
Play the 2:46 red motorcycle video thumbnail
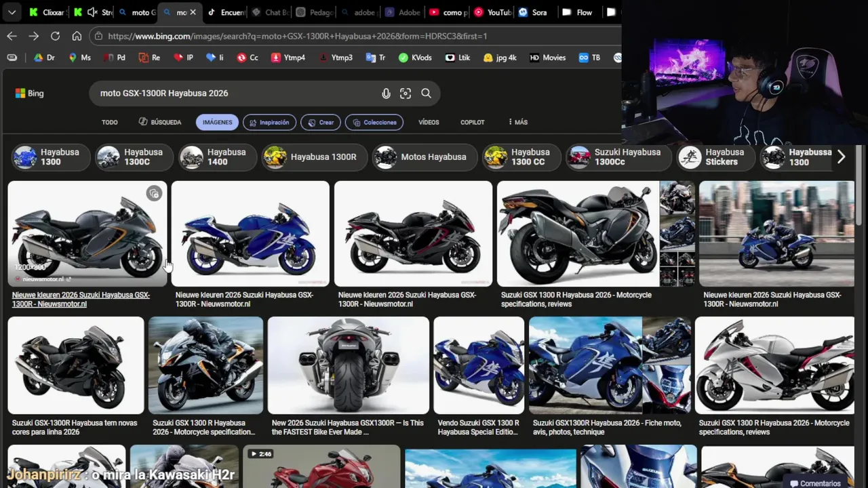coord(321,466)
